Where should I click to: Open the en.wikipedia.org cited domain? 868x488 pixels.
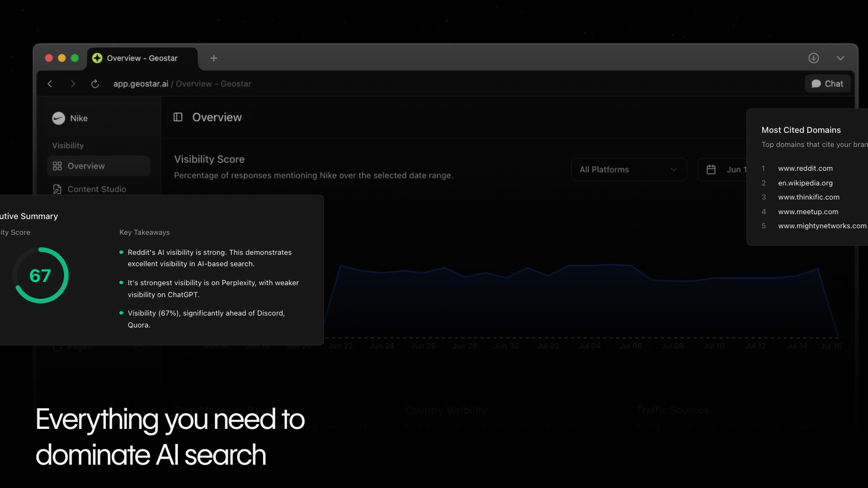[805, 183]
